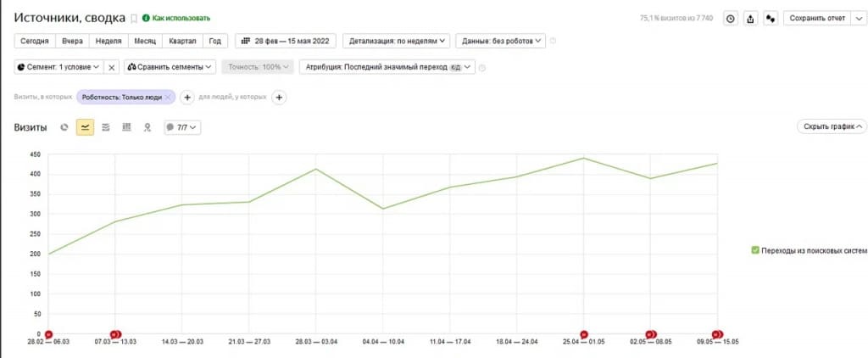Switch period to Неделя
The height and width of the screenshot is (358, 868).
point(108,41)
